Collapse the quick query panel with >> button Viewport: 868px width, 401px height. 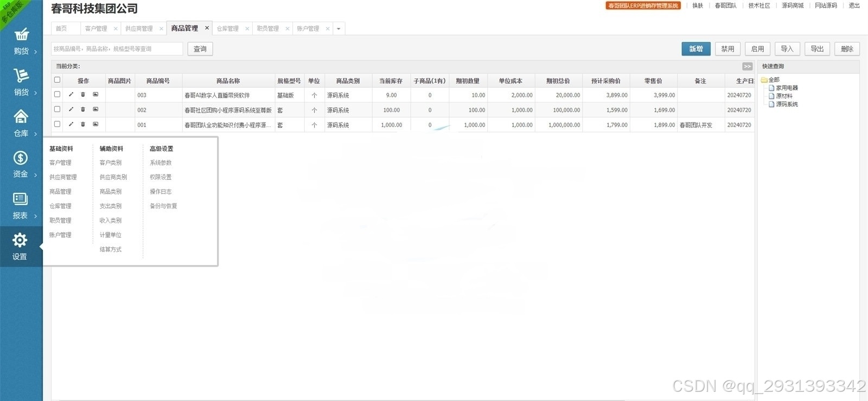point(747,67)
